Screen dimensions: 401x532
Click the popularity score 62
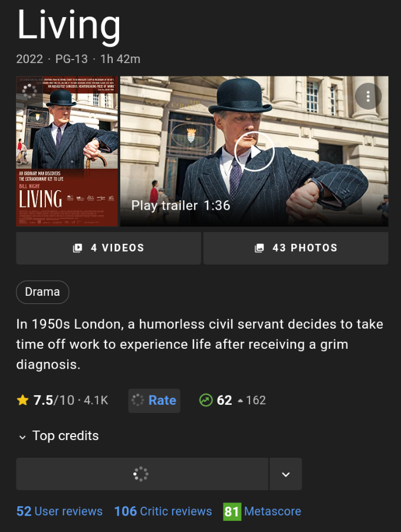[x=225, y=401]
